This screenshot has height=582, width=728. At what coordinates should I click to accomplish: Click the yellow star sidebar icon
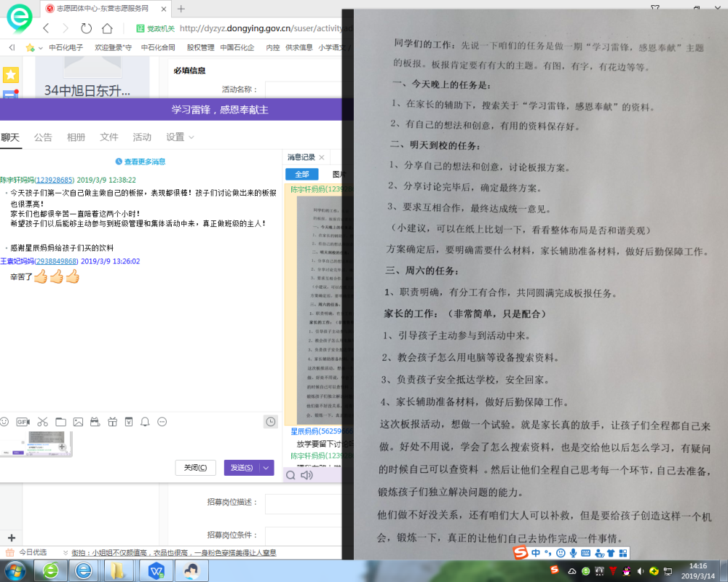tap(11, 75)
